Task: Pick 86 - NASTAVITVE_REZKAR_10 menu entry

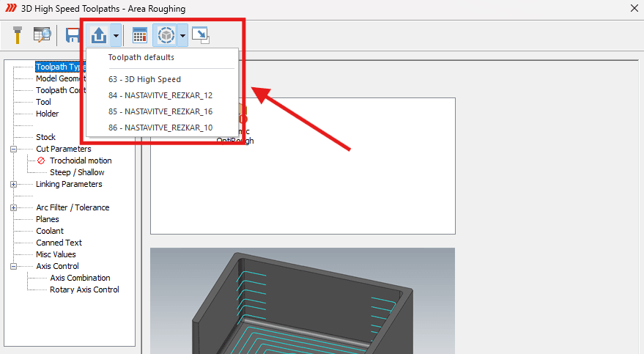Action: (162, 128)
